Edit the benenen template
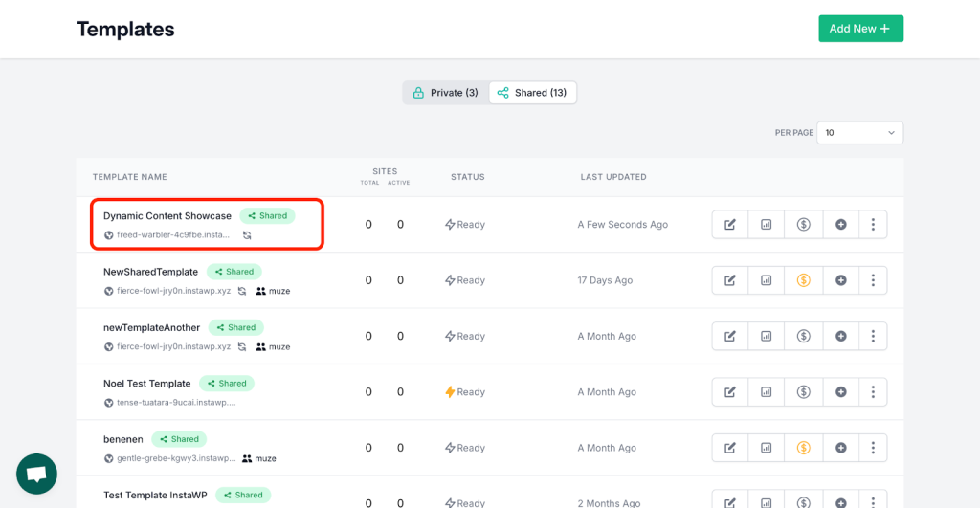 coord(729,448)
